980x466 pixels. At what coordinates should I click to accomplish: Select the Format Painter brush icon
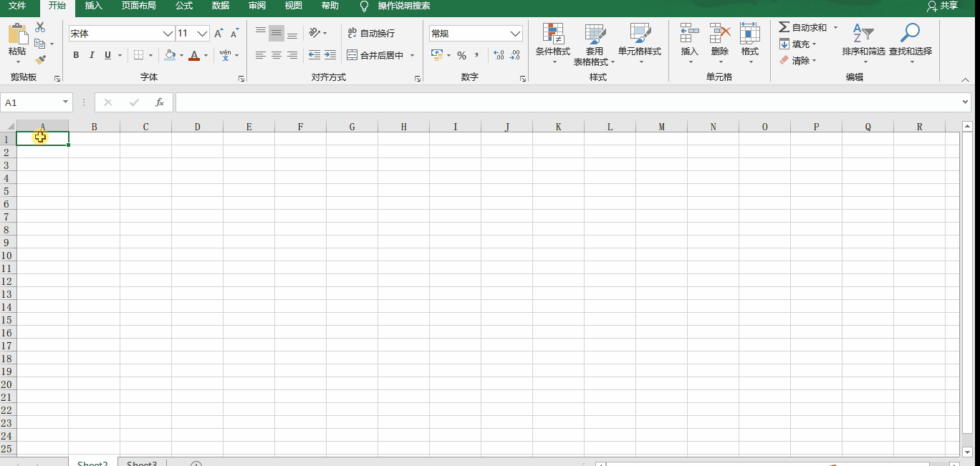coord(40,60)
